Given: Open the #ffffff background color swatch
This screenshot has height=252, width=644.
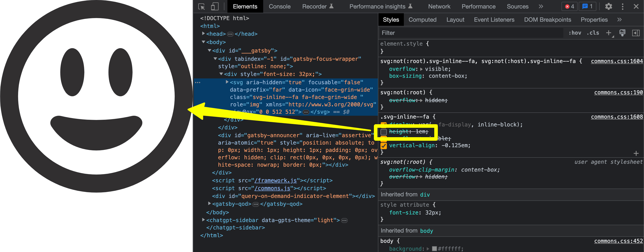Looking at the screenshot, I should tap(434, 249).
